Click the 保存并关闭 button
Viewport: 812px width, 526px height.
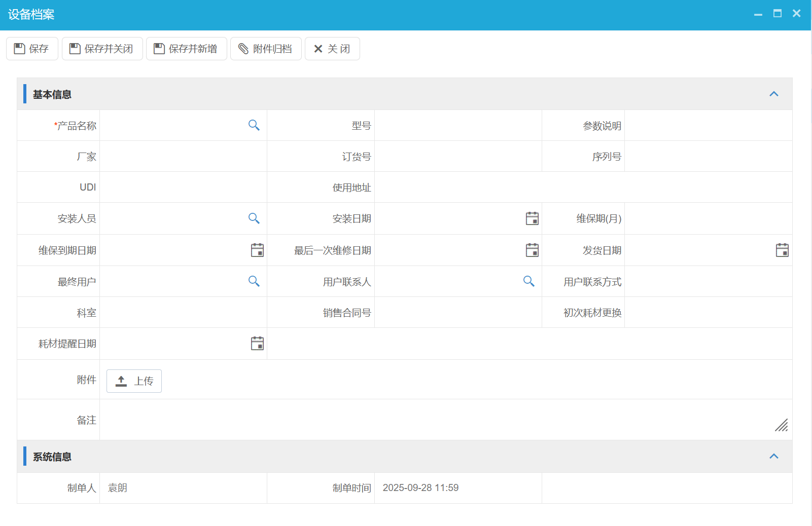102,49
